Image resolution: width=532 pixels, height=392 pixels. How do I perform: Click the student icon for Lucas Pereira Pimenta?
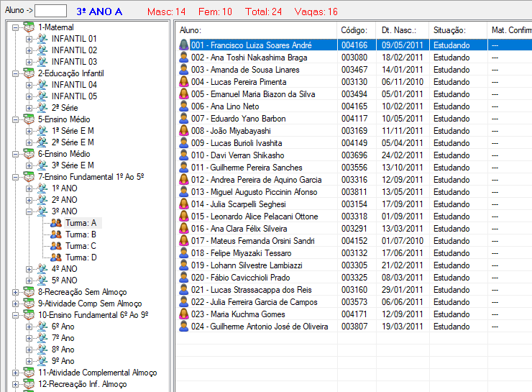click(x=184, y=82)
